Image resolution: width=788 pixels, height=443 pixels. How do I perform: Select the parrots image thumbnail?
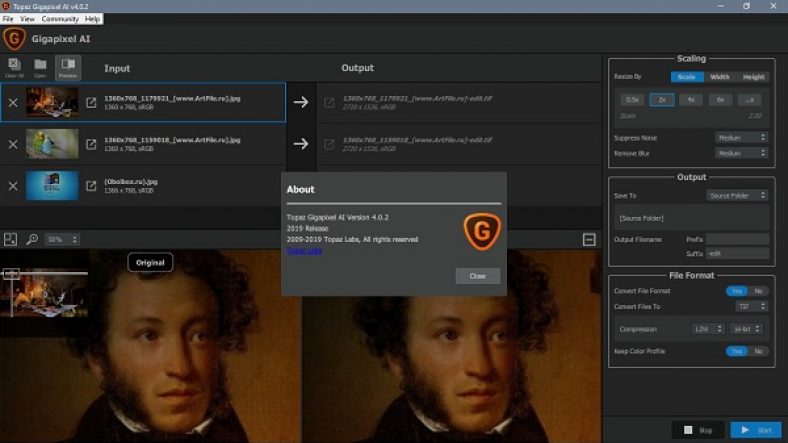pos(52,144)
